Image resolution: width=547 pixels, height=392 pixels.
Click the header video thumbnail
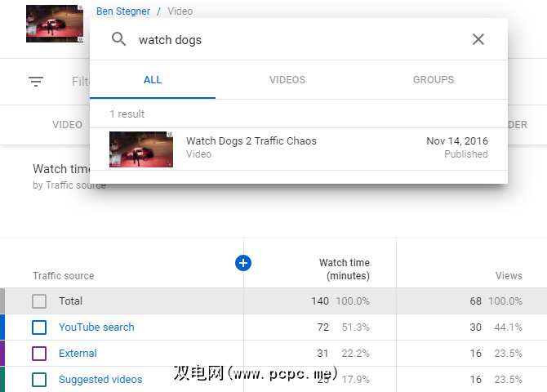(x=55, y=24)
